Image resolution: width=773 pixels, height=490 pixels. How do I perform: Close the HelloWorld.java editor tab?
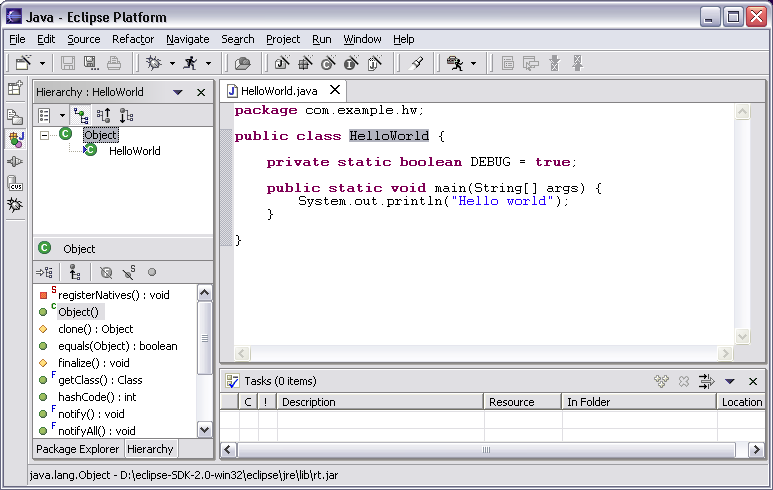tap(333, 91)
